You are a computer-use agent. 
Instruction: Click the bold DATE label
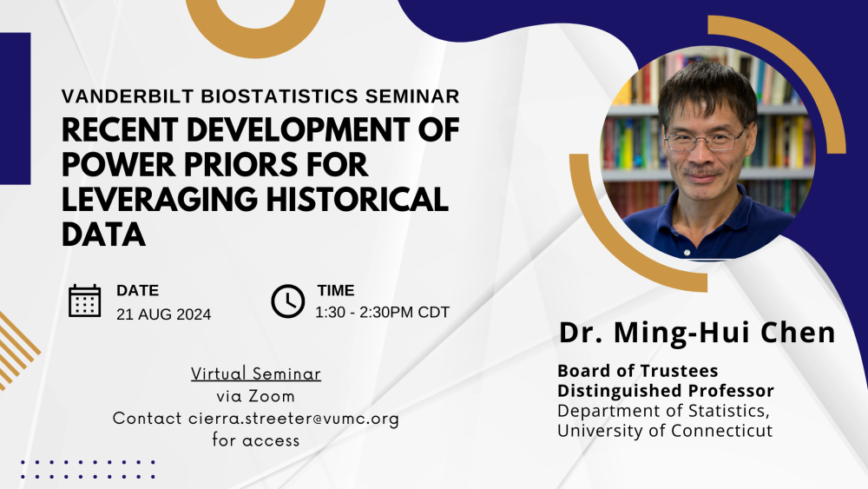(138, 291)
